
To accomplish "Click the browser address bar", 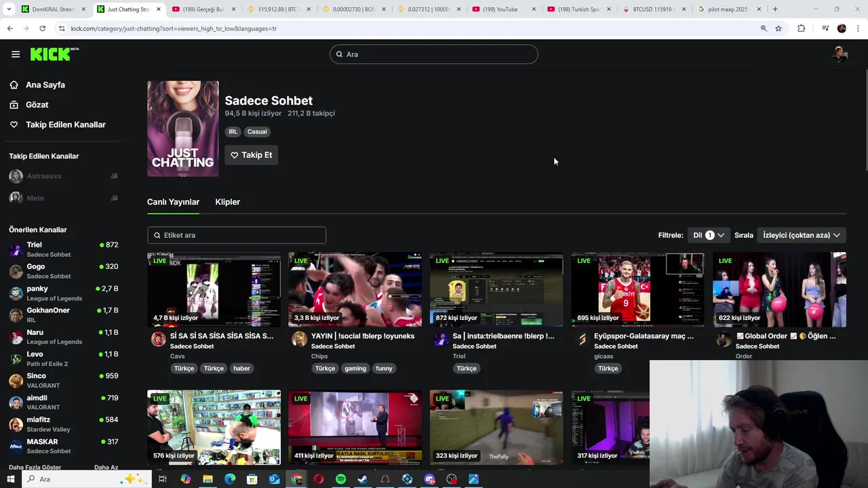I will [x=407, y=28].
